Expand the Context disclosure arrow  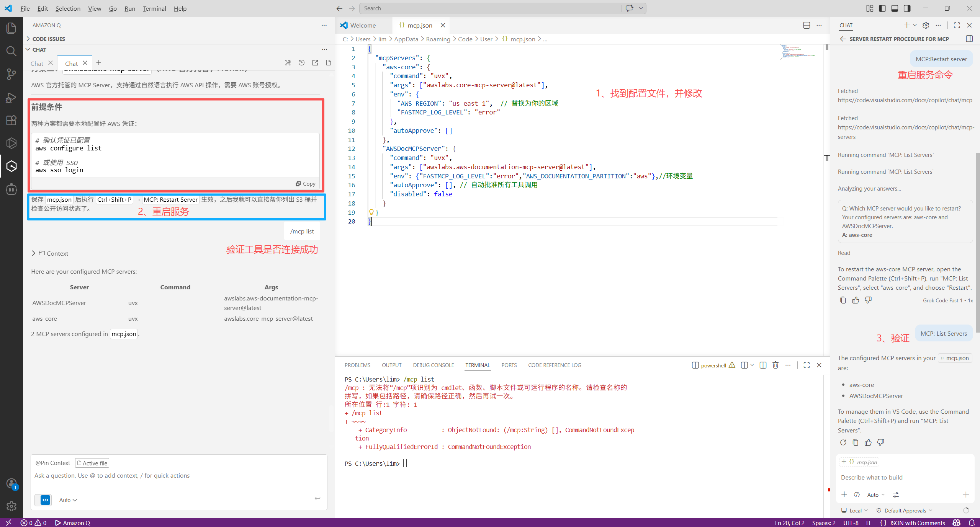point(34,253)
